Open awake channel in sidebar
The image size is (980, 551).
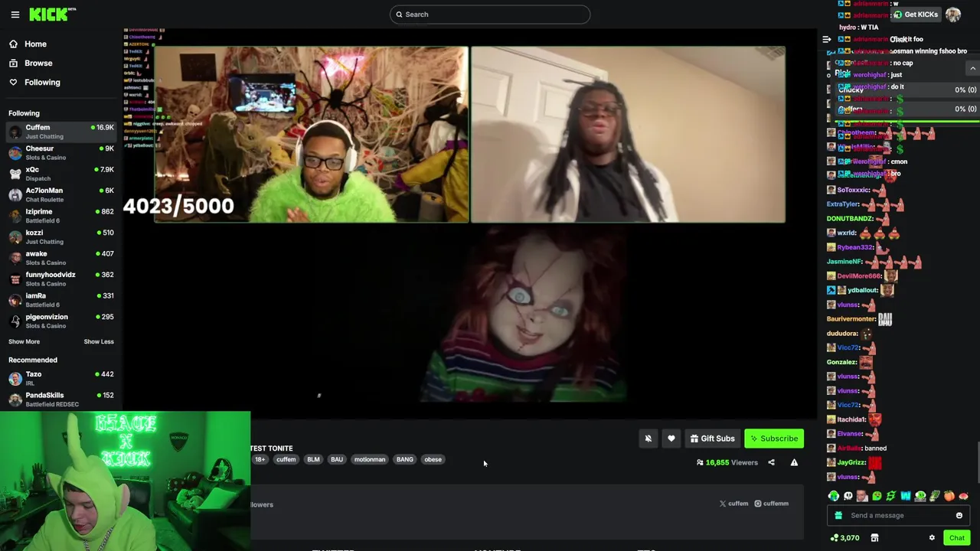coord(60,258)
